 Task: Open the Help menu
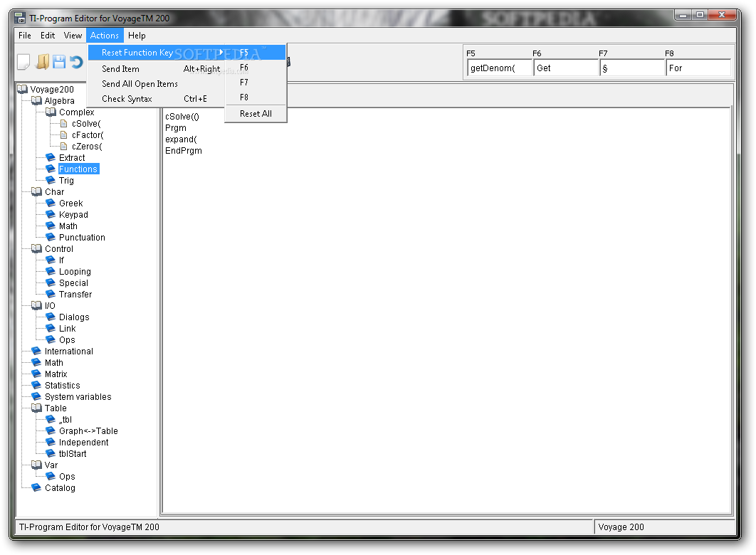pos(137,35)
